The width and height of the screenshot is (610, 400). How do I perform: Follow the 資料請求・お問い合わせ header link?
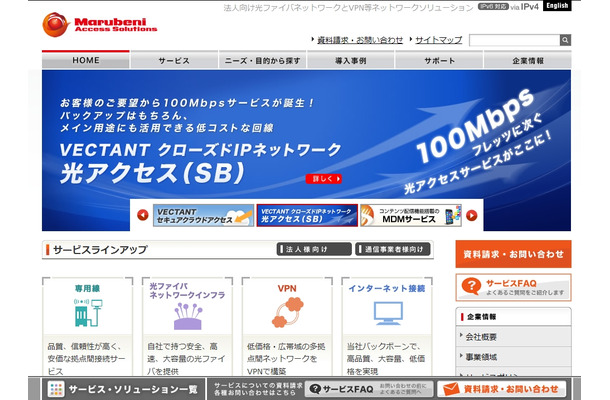click(x=360, y=40)
